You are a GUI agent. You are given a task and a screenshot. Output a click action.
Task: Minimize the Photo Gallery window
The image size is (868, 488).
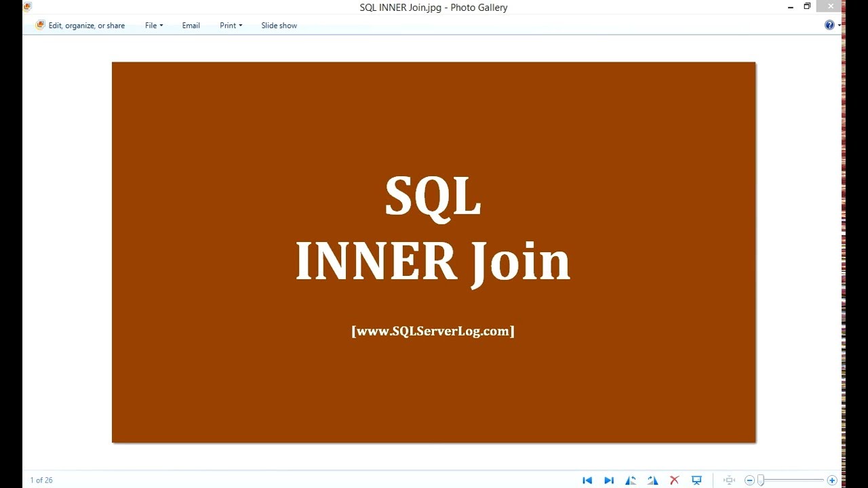coord(791,7)
